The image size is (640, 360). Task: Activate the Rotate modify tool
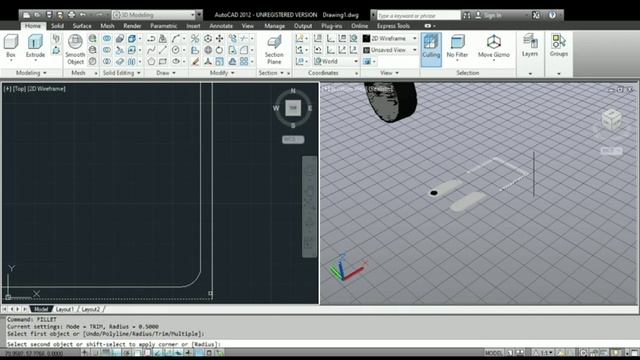click(x=220, y=50)
